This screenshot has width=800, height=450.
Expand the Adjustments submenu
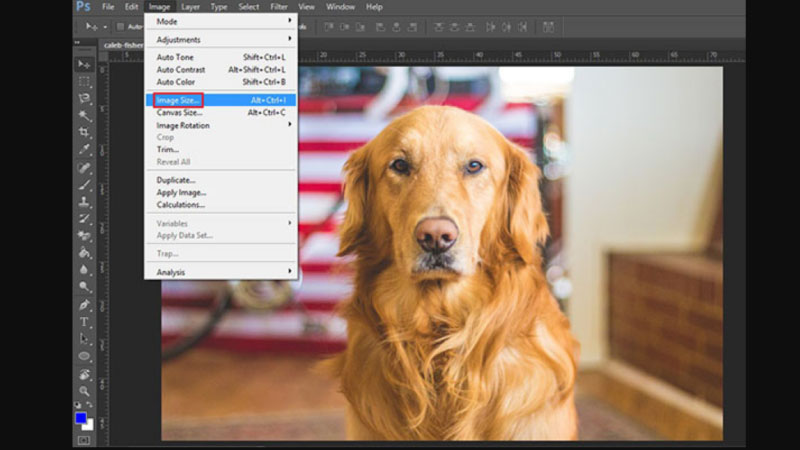point(221,39)
